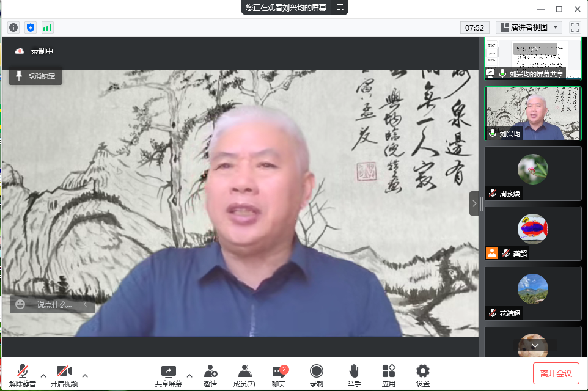Turn on camera with 开启视频
The width and height of the screenshot is (588, 391).
(x=64, y=376)
